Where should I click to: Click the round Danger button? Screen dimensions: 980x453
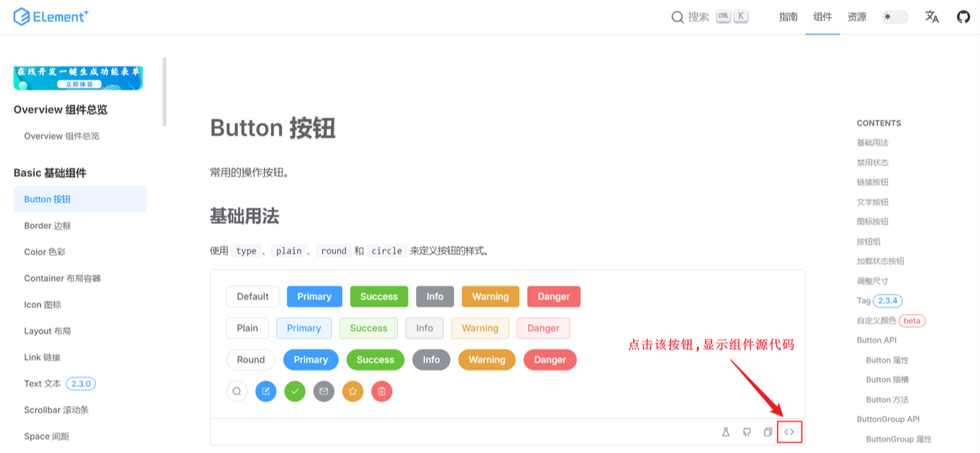[x=550, y=360]
